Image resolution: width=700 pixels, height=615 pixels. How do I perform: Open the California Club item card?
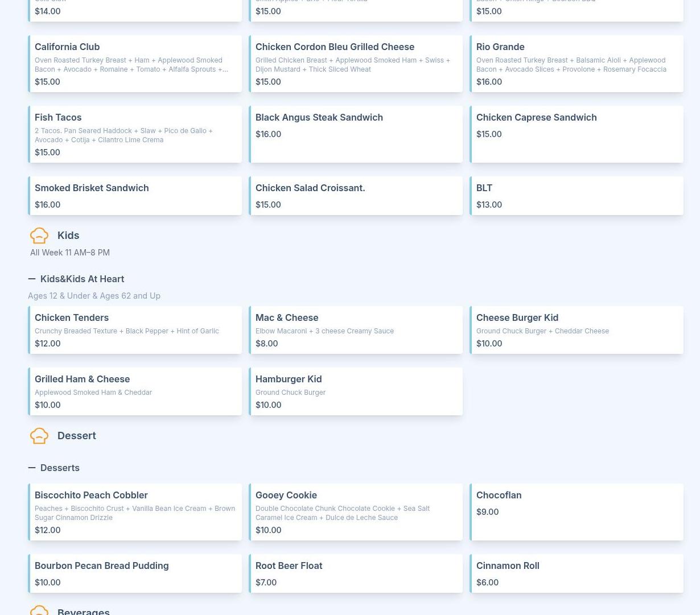pyautogui.click(x=135, y=64)
